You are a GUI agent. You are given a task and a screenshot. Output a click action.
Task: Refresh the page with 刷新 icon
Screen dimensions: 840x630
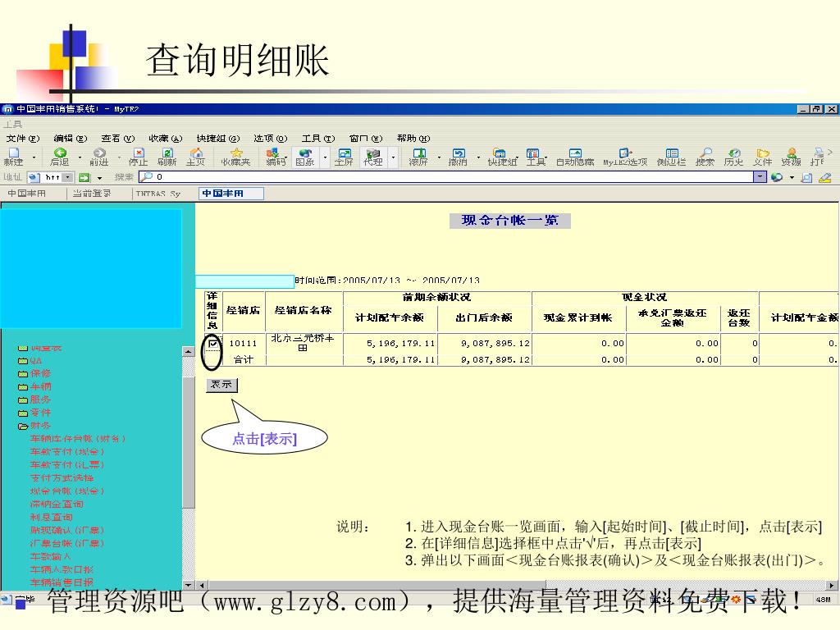click(167, 157)
